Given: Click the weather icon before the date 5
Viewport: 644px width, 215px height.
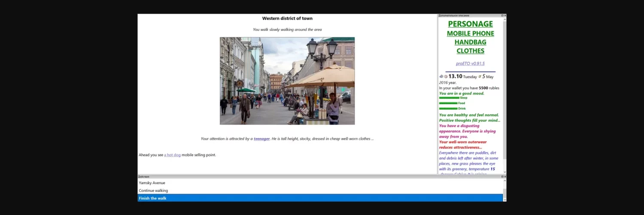Looking at the screenshot, I should point(479,77).
